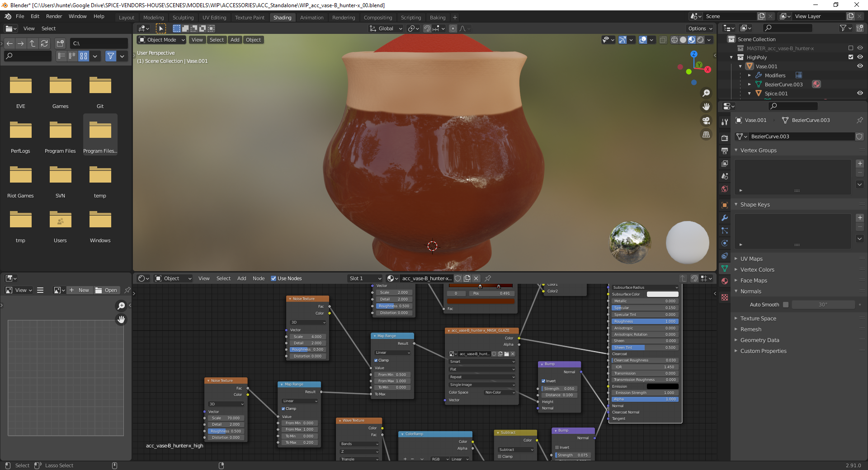
Task: Open the Material properties tab
Action: [725, 281]
